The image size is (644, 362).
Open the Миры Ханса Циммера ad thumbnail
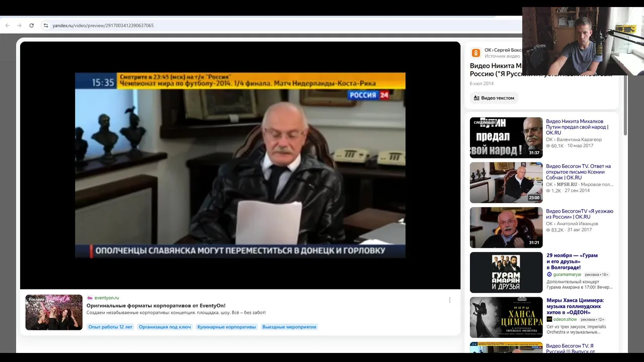pyautogui.click(x=506, y=317)
